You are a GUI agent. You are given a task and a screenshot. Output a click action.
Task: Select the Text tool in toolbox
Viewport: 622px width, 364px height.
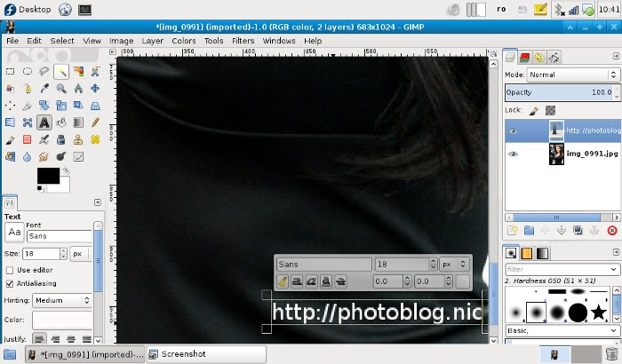point(44,123)
